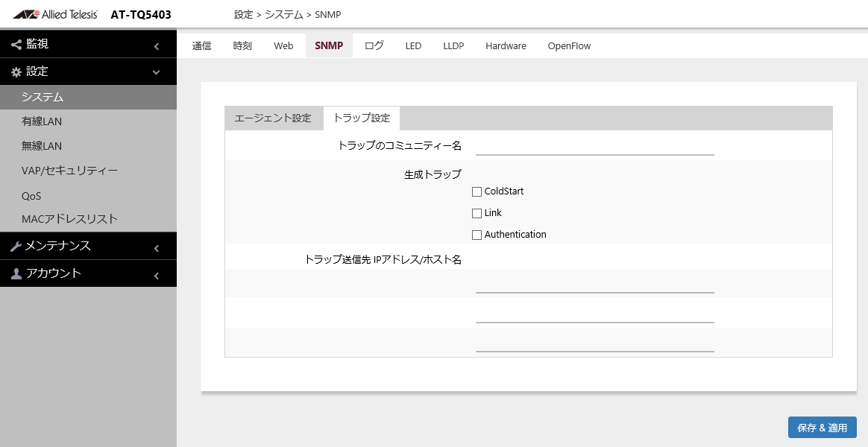Click the share icon beside 監視
The width and height of the screenshot is (868, 447).
[16, 45]
